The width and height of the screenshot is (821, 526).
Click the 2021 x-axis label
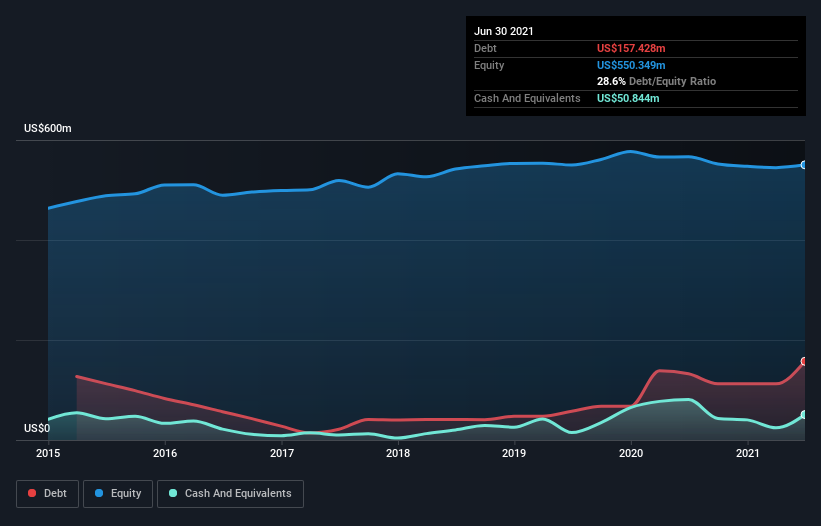[x=748, y=453]
